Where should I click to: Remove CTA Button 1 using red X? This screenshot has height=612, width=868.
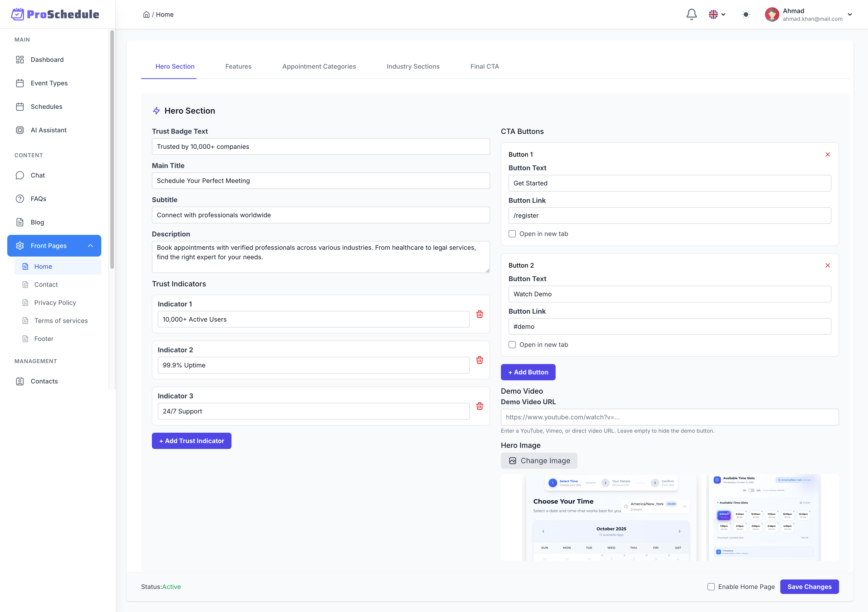[x=828, y=154]
